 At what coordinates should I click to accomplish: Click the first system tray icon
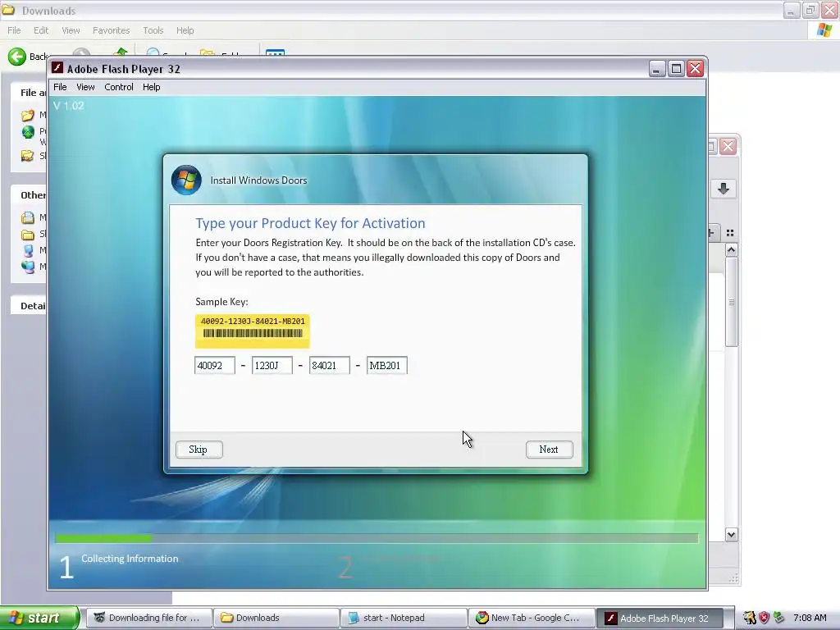(x=750, y=618)
